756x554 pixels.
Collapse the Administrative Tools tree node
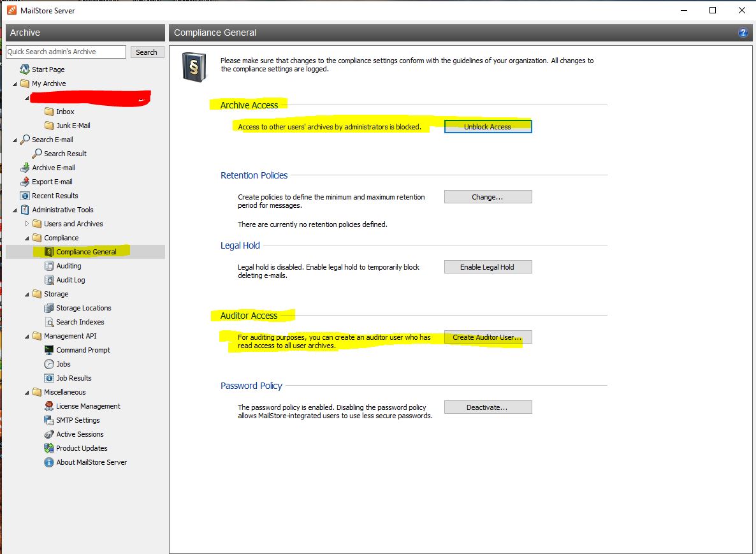(15, 210)
